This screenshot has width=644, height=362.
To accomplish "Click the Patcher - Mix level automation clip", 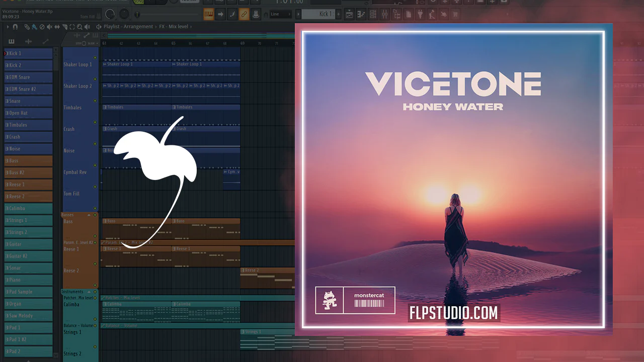I will 198,298.
